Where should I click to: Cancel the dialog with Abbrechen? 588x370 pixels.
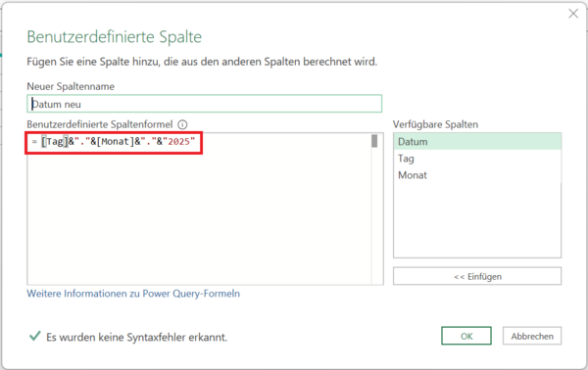tap(532, 336)
